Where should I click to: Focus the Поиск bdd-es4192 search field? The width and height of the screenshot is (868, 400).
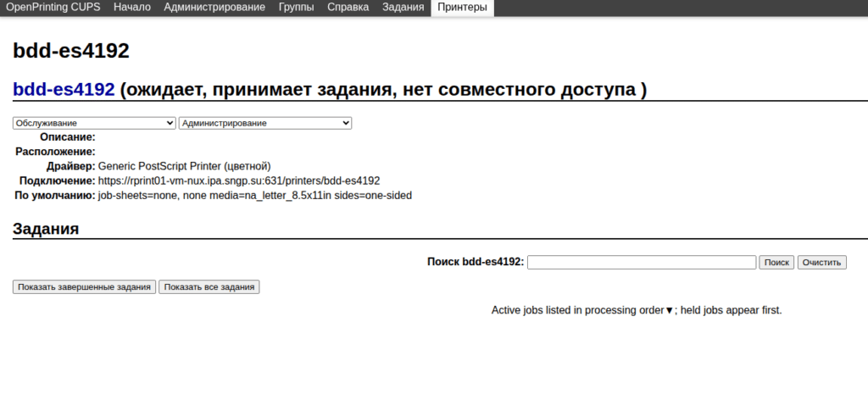click(x=642, y=262)
